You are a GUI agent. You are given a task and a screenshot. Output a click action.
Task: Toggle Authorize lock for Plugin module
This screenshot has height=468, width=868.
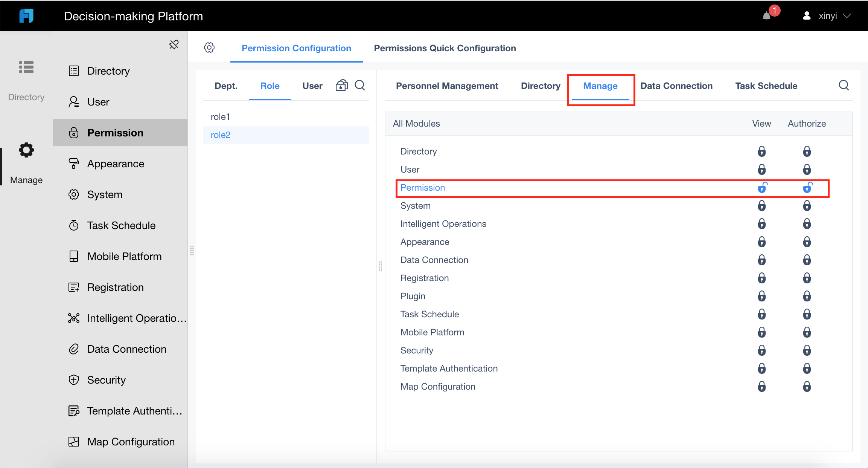807,296
